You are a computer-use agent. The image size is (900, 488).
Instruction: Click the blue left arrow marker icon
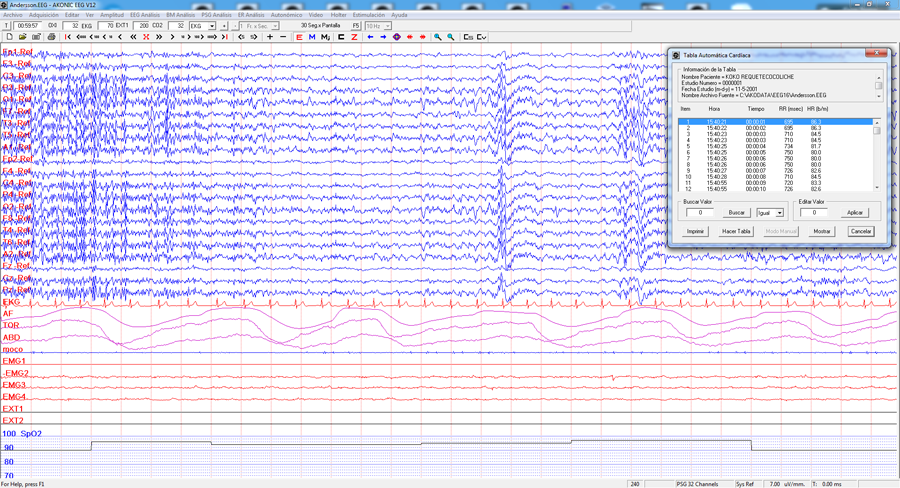tap(370, 37)
